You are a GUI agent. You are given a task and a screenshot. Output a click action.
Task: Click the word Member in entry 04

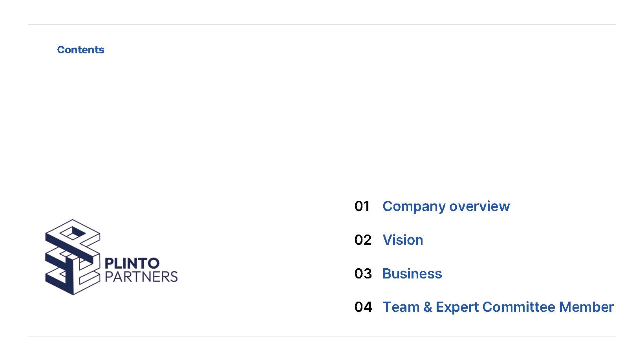click(586, 307)
